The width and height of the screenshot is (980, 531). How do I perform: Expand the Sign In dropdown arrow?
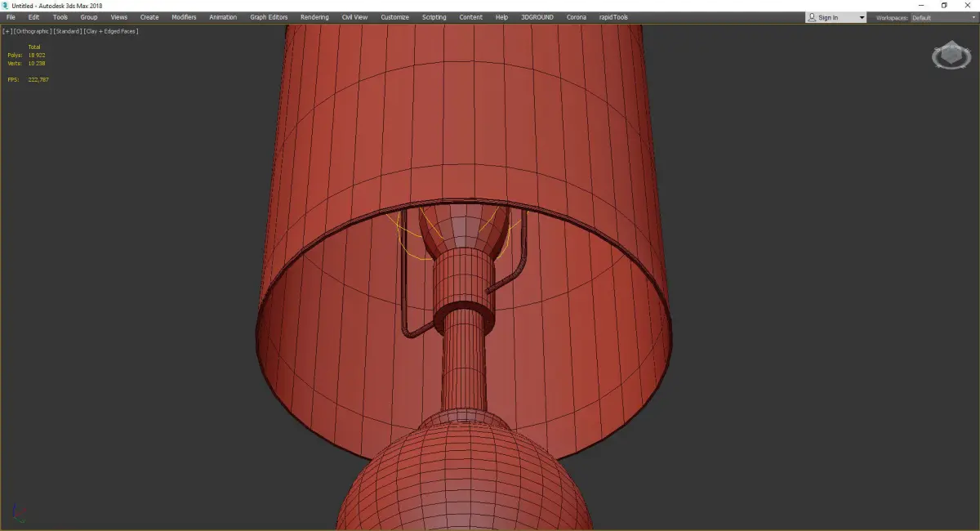(x=862, y=17)
